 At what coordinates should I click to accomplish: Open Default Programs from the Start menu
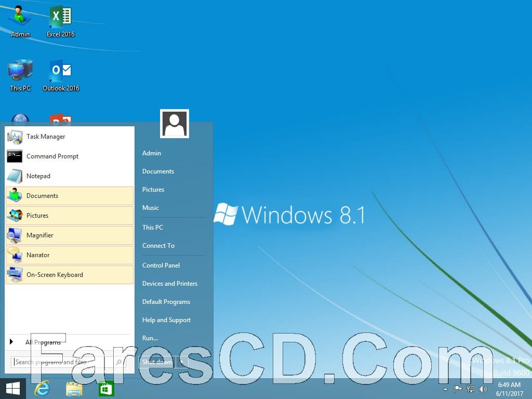[166, 302]
